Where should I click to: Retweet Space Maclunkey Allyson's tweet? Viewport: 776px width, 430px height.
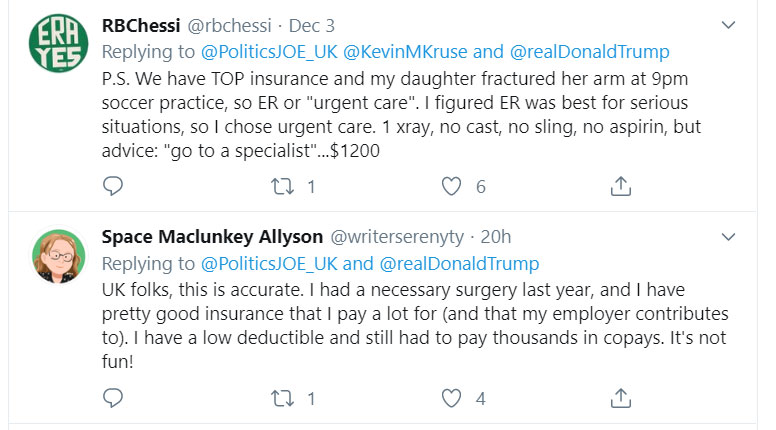(x=284, y=398)
